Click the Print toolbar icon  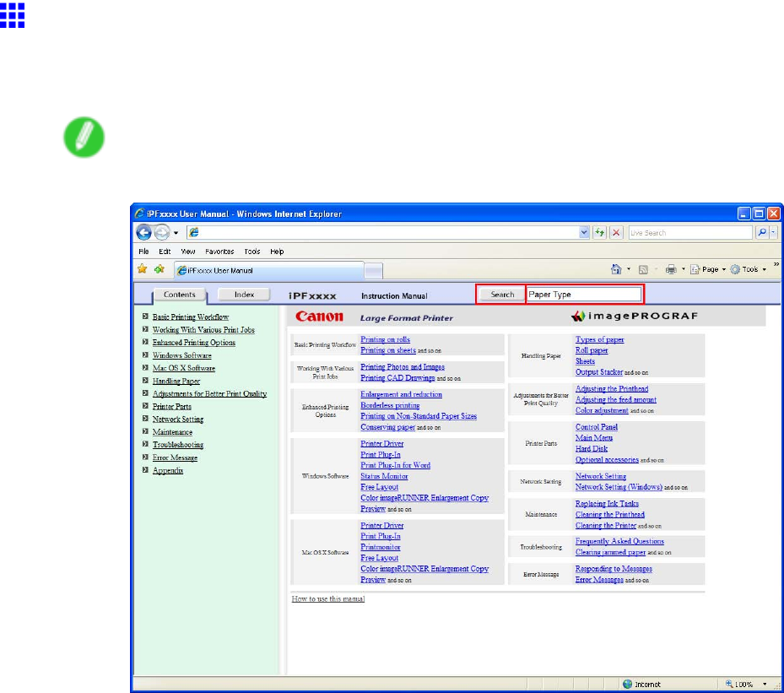[x=671, y=269]
